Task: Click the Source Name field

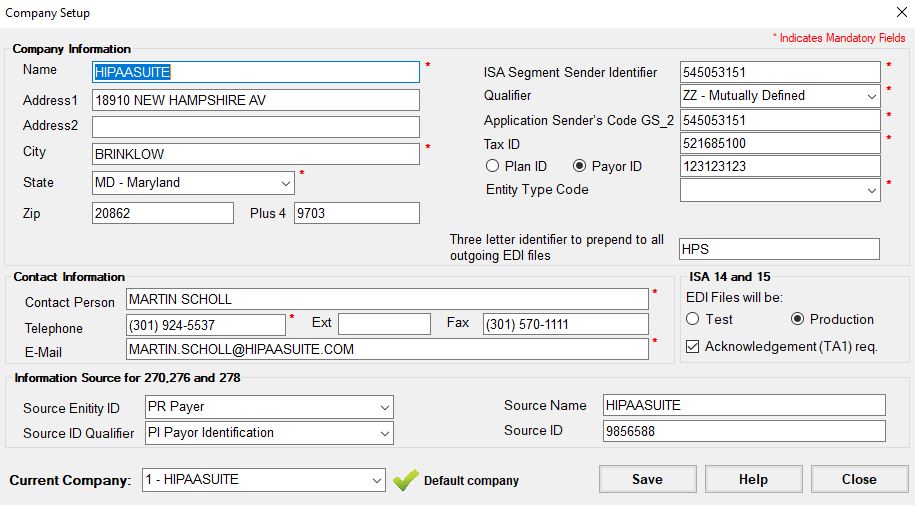Action: tap(744, 405)
